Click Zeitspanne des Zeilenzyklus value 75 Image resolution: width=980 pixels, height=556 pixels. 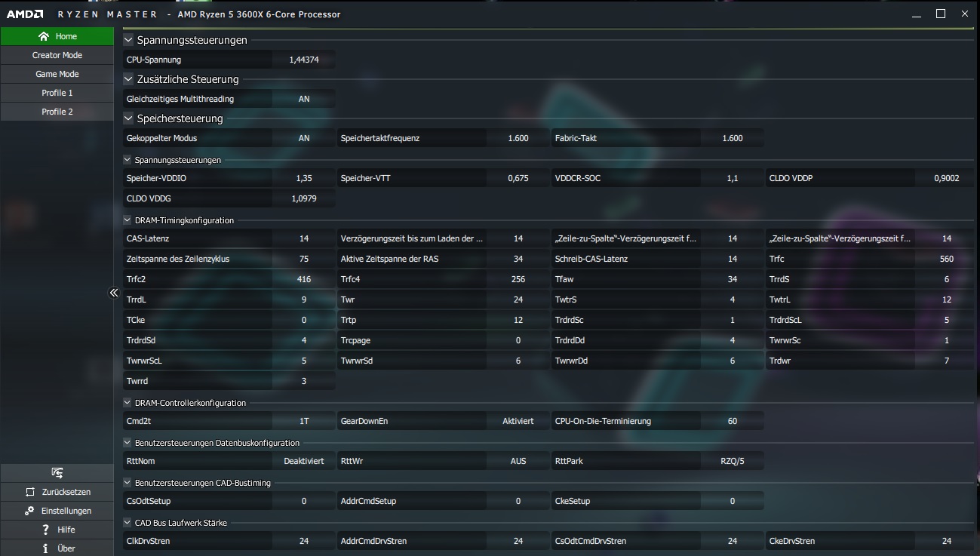[x=304, y=259]
